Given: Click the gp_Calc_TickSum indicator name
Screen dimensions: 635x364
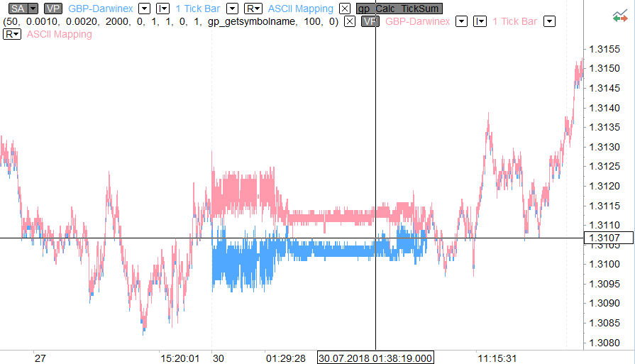Looking at the screenshot, I should [x=399, y=9].
